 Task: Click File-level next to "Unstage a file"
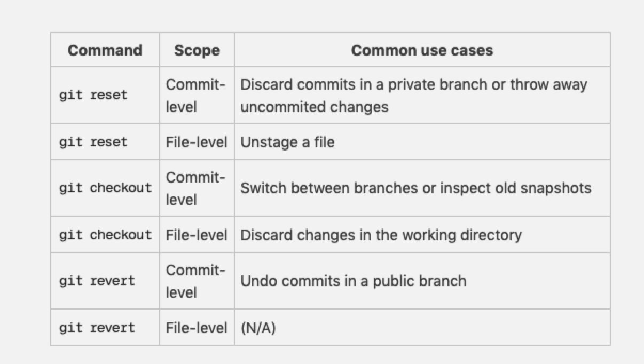(x=197, y=142)
